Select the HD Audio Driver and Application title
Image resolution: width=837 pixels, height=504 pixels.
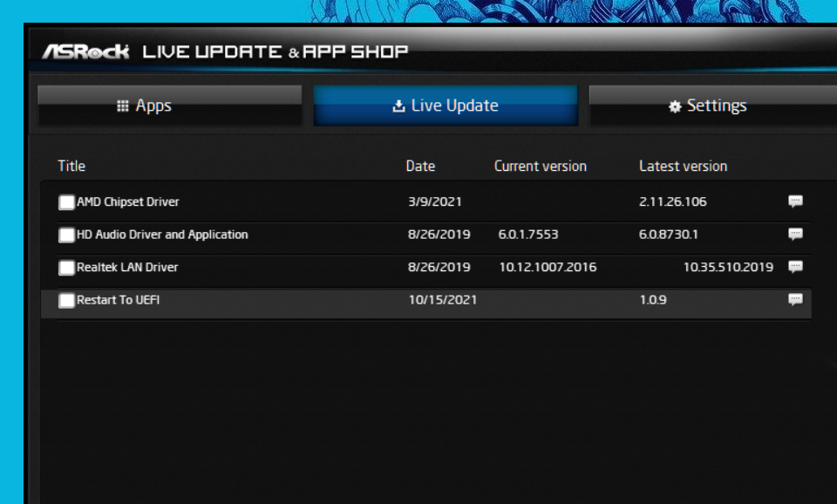click(162, 235)
